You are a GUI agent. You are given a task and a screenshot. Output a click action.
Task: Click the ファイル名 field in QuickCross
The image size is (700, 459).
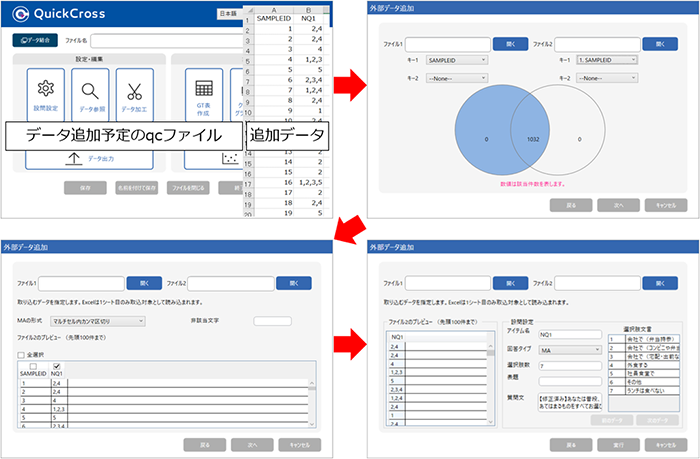[x=167, y=41]
